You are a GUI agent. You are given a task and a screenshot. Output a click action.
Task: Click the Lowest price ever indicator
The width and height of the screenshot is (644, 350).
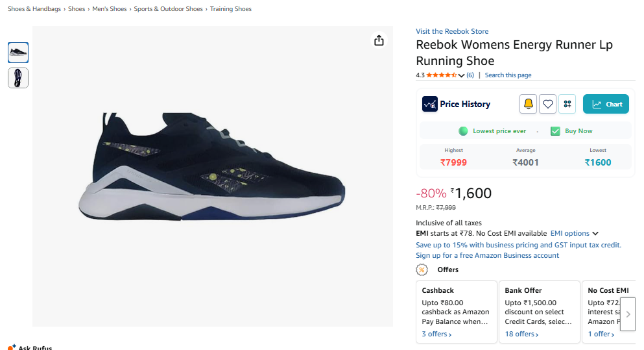pyautogui.click(x=492, y=131)
